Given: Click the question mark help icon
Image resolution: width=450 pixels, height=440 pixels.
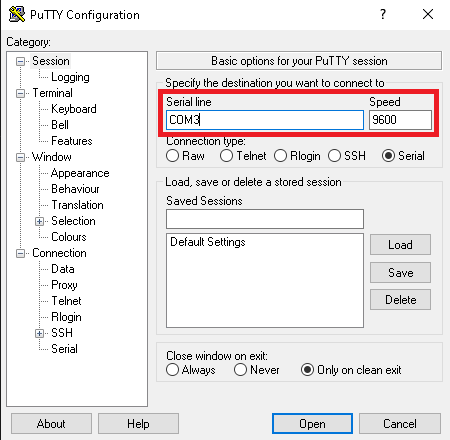Looking at the screenshot, I should pos(383,14).
